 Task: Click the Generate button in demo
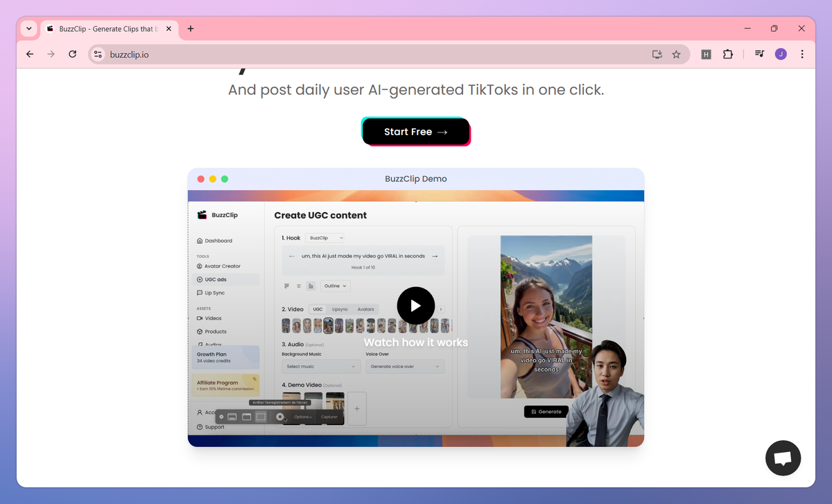[546, 412]
